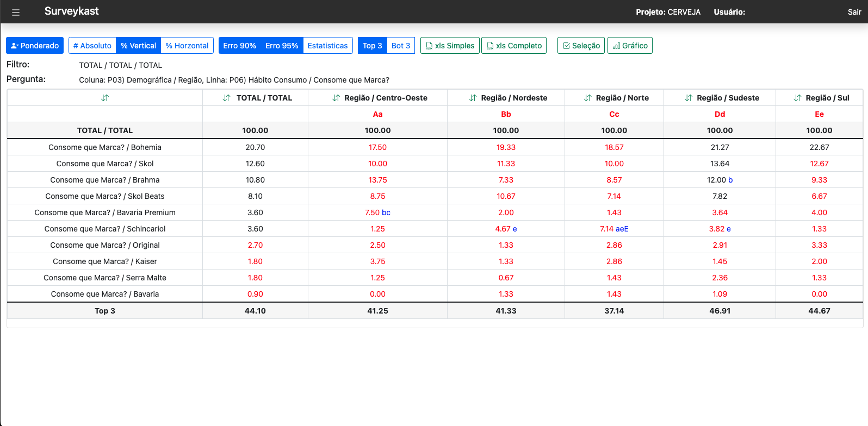
Task: Click the Kaiser row label
Action: click(105, 261)
